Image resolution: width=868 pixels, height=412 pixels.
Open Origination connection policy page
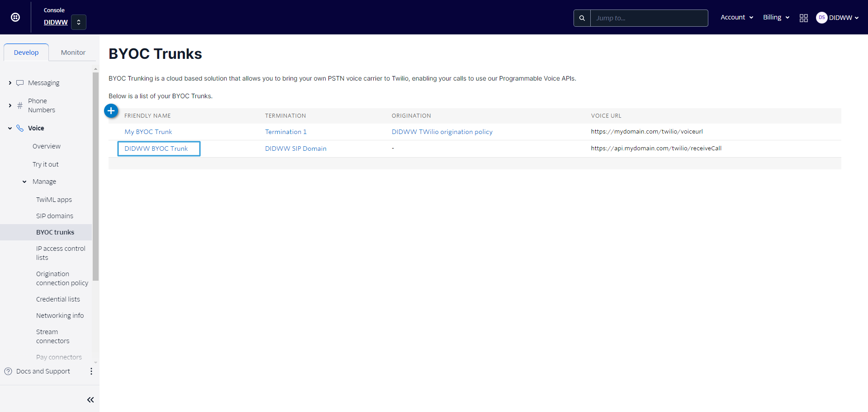pos(62,278)
